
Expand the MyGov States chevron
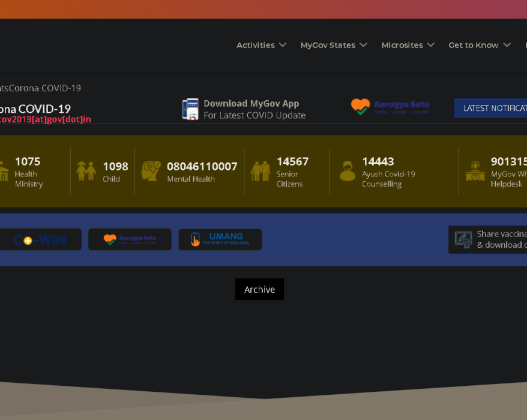(x=363, y=44)
